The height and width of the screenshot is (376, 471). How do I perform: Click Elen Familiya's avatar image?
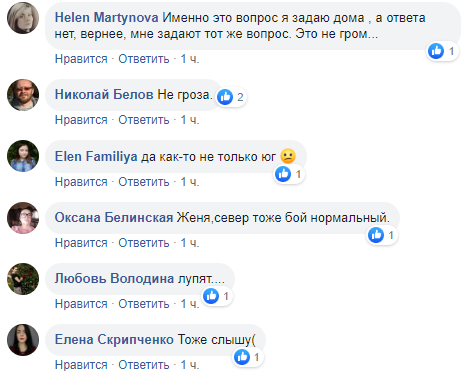pyautogui.click(x=23, y=156)
